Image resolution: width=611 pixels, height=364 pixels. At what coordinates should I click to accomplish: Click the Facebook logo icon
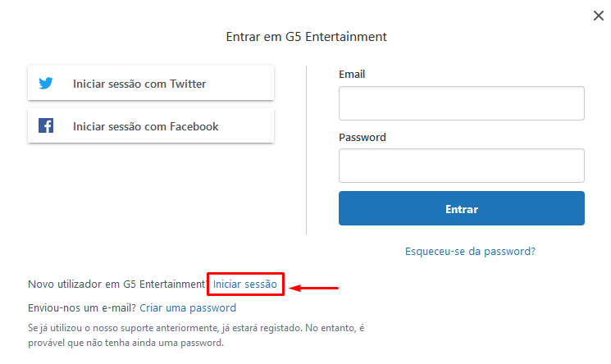coord(46,125)
